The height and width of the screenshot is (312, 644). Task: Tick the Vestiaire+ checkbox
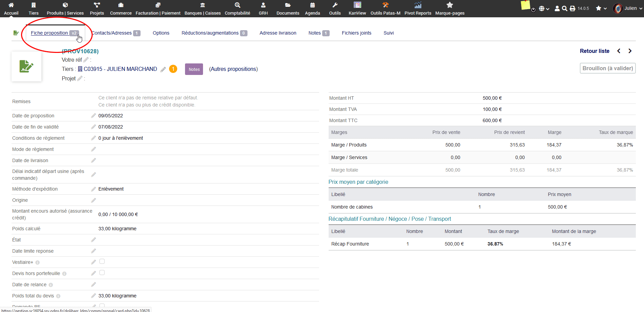tap(102, 261)
